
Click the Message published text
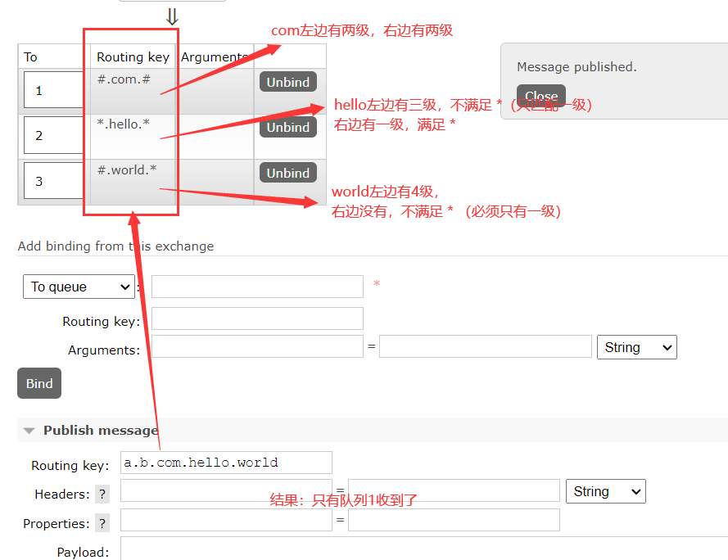point(577,67)
